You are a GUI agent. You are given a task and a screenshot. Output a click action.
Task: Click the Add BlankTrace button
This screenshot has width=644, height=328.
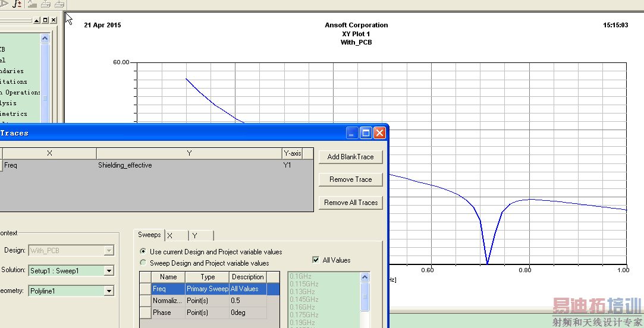point(350,157)
